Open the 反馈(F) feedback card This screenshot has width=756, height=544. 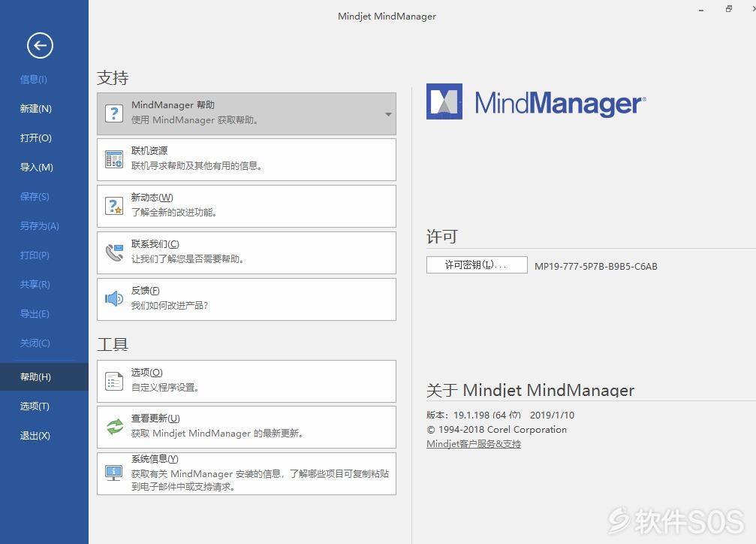click(246, 299)
